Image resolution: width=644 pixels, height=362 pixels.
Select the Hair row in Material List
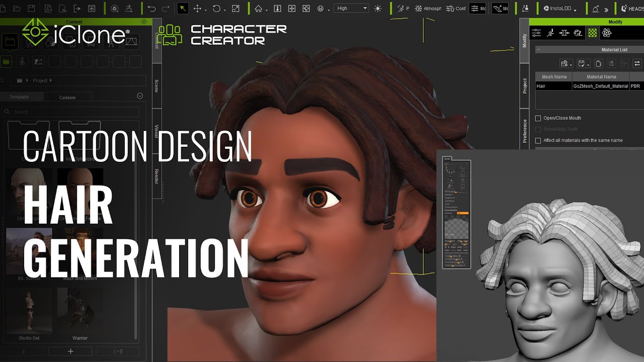coord(589,86)
